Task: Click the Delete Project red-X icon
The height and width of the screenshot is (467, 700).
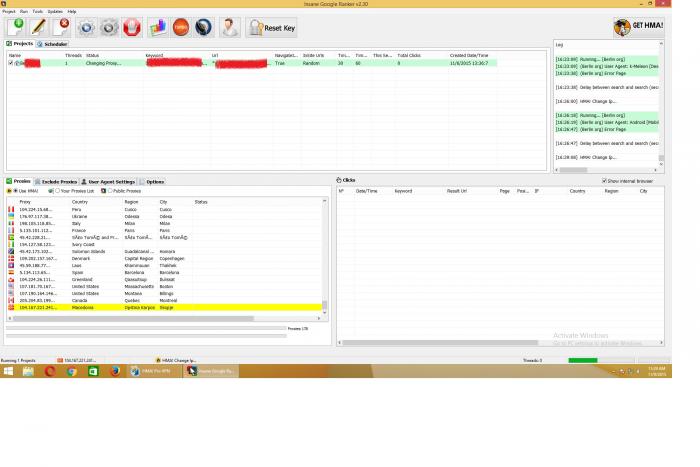Action: [61, 27]
